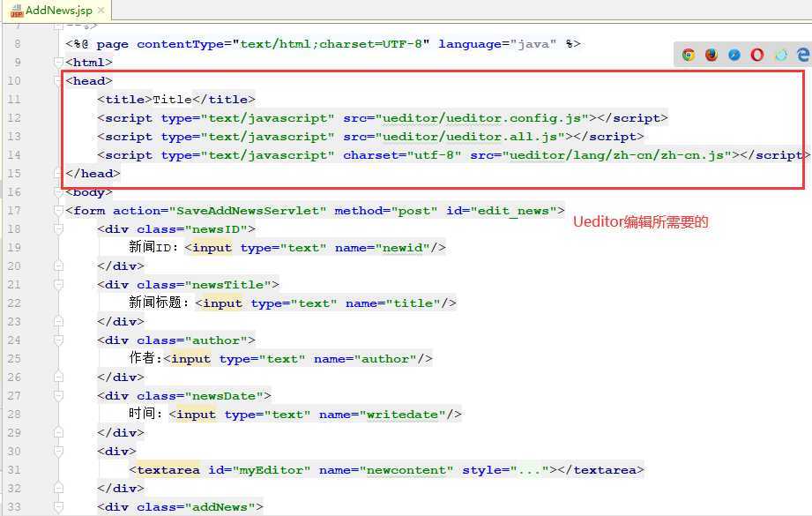Open page preview in Internet Explorer
Viewport: 812px width, 516px height.
(781, 55)
